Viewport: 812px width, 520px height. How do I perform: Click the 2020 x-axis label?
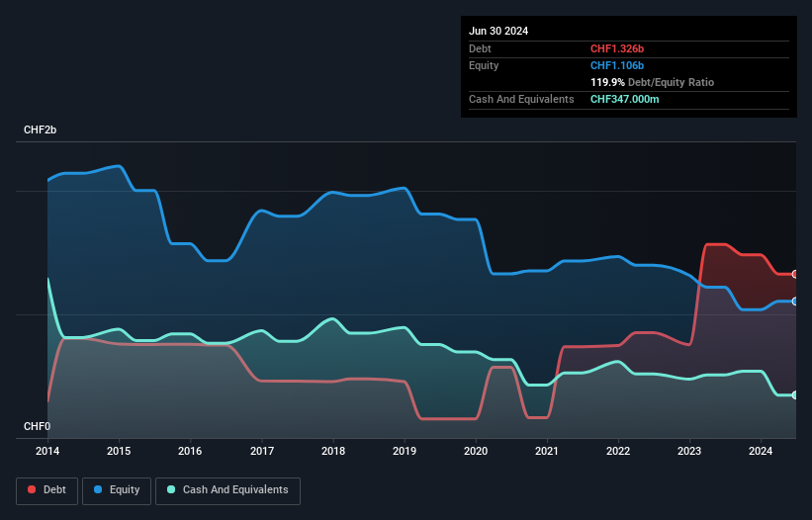click(476, 451)
